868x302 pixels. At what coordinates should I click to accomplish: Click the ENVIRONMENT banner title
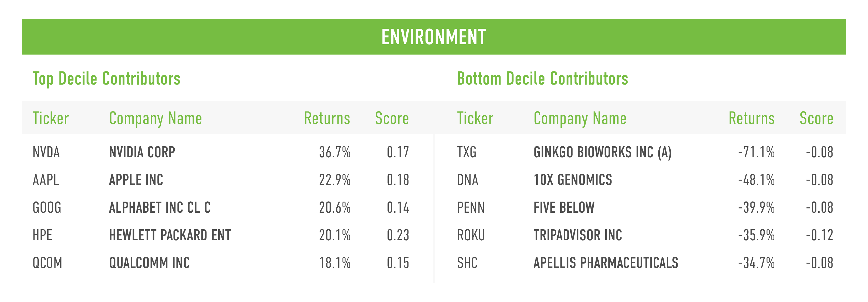point(434,37)
